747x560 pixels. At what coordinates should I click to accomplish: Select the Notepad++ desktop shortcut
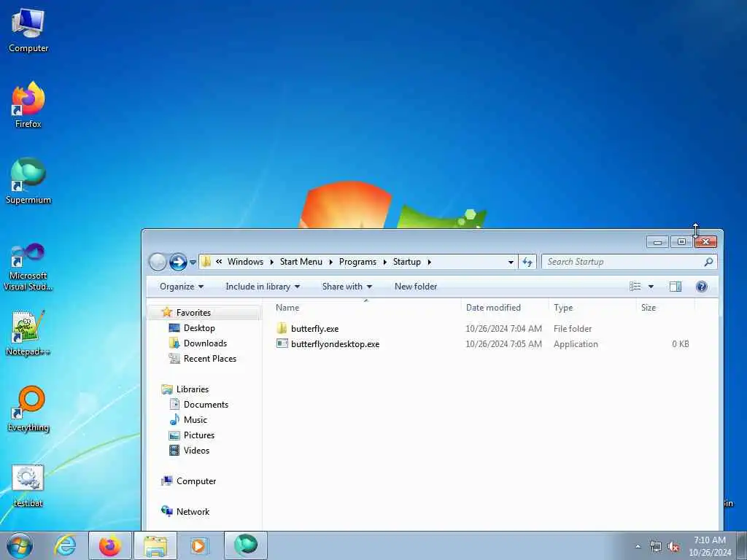coord(28,332)
